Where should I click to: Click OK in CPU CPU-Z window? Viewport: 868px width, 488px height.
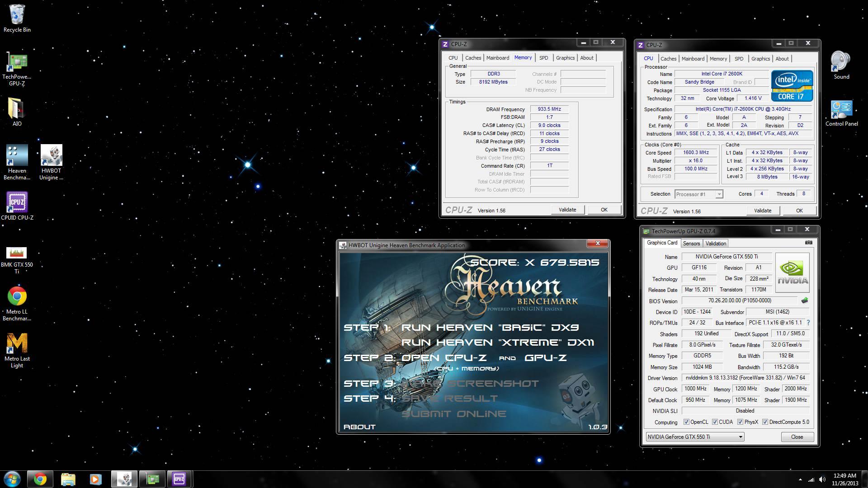click(x=799, y=211)
